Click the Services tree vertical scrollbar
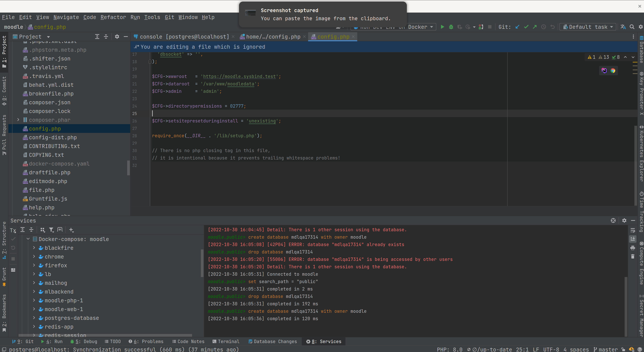The width and height of the screenshot is (644, 352). point(202,263)
